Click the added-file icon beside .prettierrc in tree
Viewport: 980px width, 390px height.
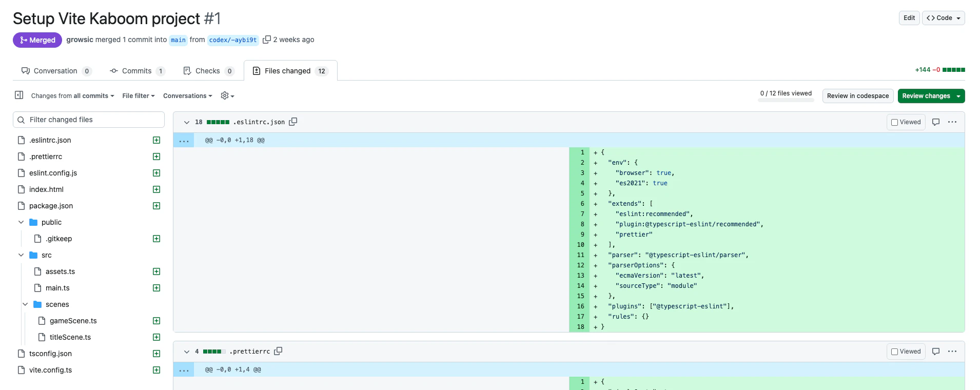(x=156, y=157)
